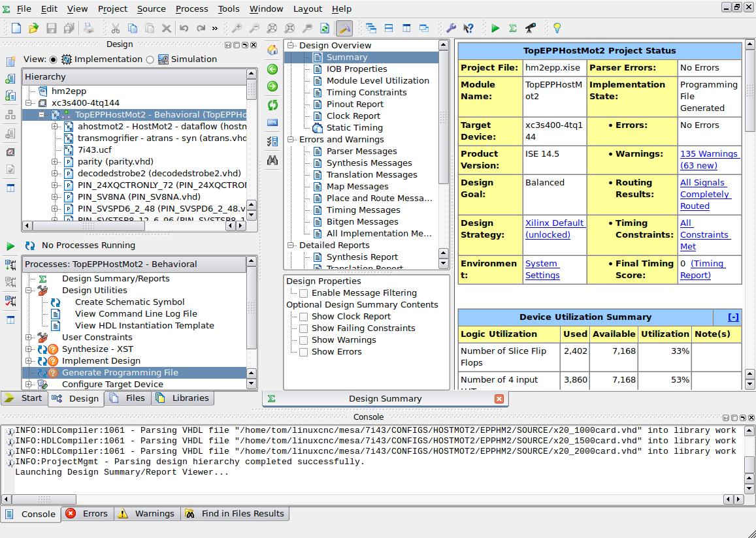
Task: Collapse the Design Utilities process group
Action: click(29, 291)
